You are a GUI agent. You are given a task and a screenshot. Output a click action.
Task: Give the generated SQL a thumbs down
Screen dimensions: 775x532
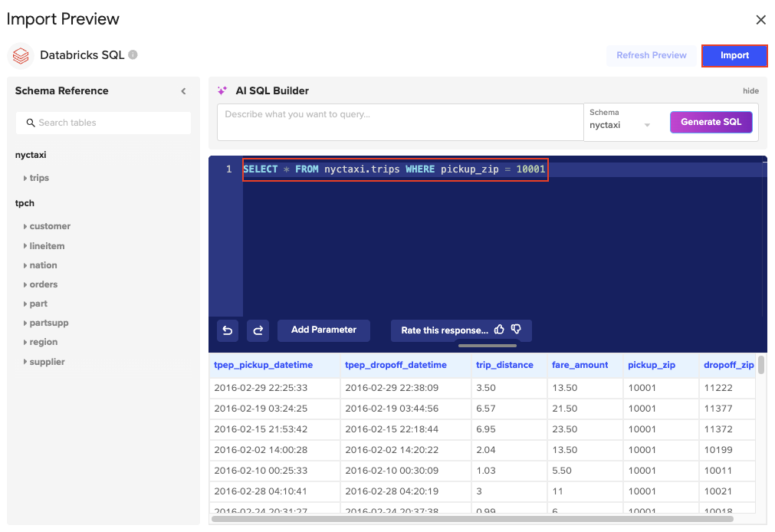517,329
